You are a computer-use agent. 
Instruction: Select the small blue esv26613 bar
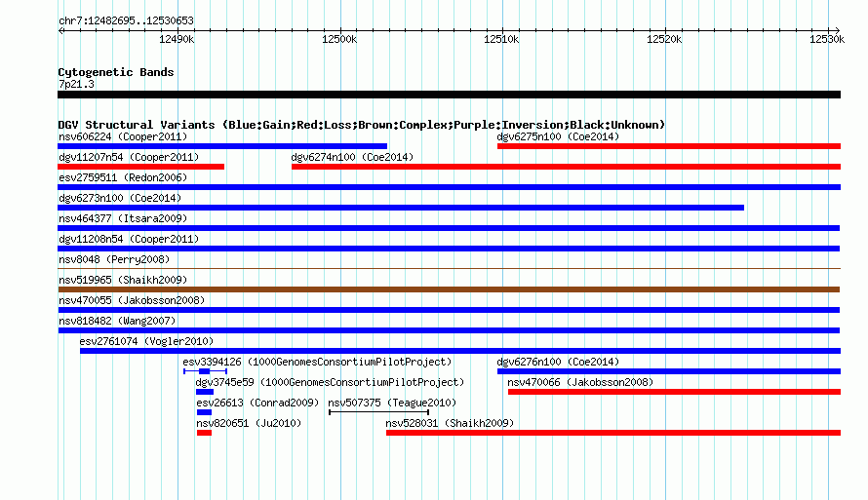pos(204,412)
